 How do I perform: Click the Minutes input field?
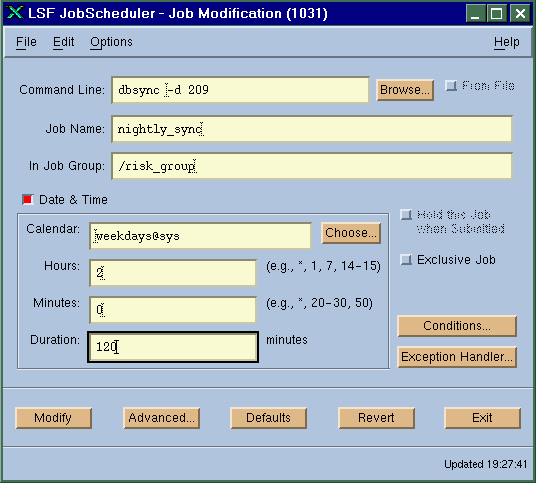pyautogui.click(x=173, y=310)
